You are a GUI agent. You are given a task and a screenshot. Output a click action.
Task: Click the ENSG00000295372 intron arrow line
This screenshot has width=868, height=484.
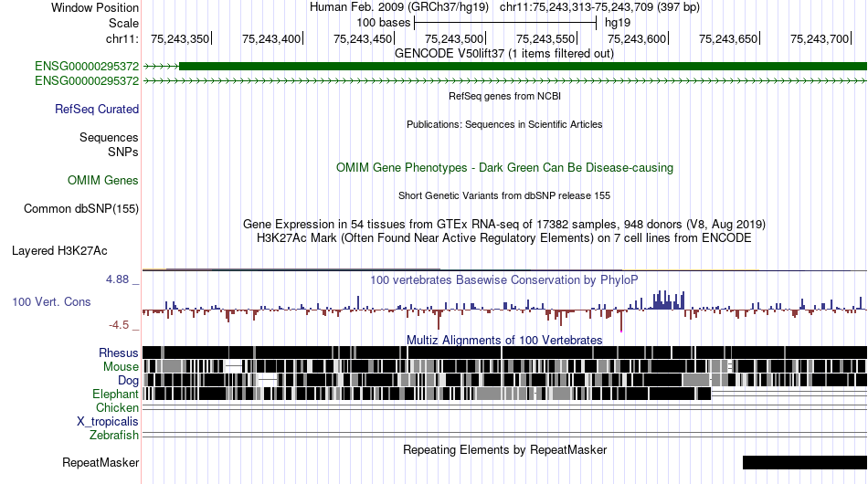point(504,81)
